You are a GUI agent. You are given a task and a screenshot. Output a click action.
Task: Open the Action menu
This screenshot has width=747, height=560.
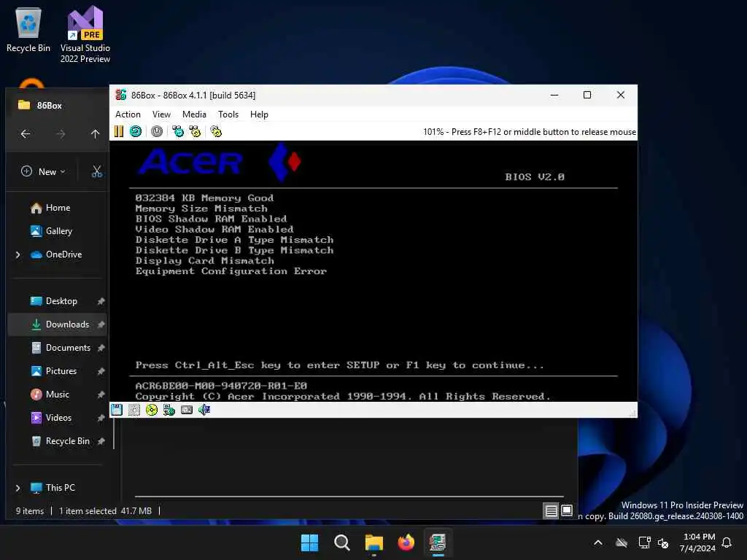tap(128, 114)
